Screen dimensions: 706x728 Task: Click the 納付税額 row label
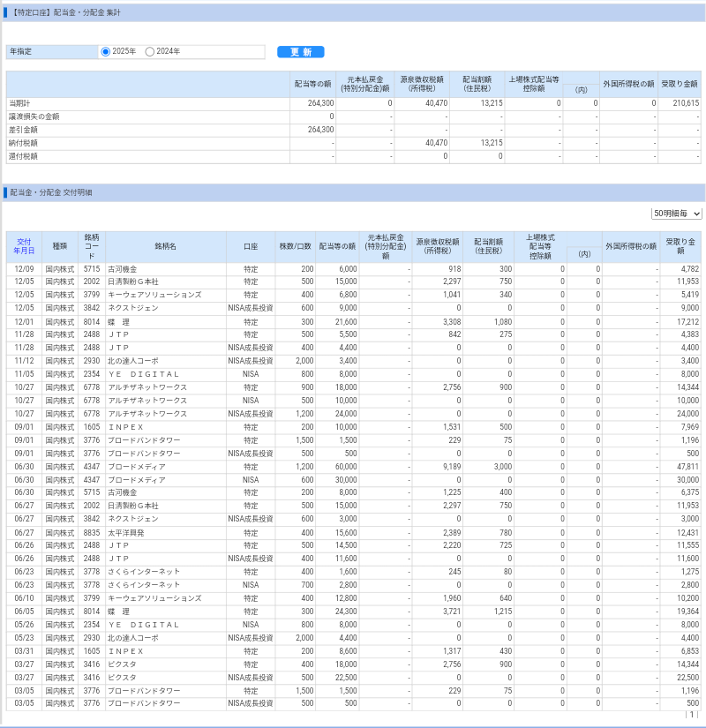coord(24,143)
